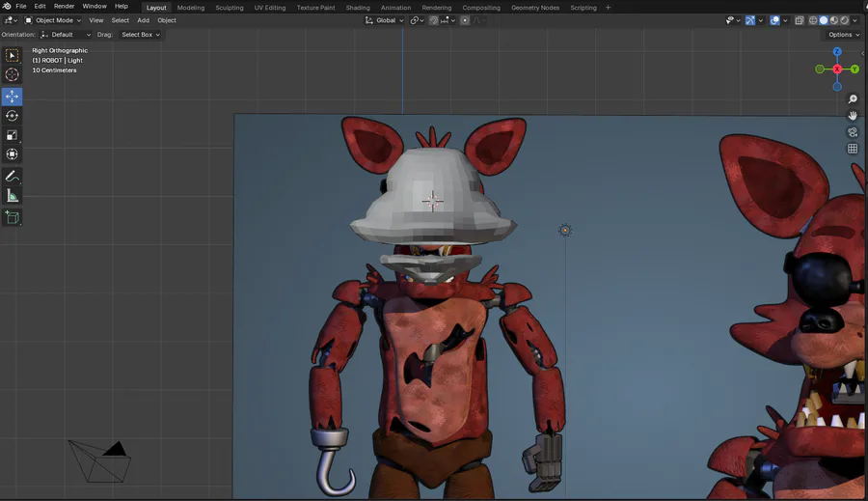Toggle the camera view icon
868x501 pixels.
point(853,132)
